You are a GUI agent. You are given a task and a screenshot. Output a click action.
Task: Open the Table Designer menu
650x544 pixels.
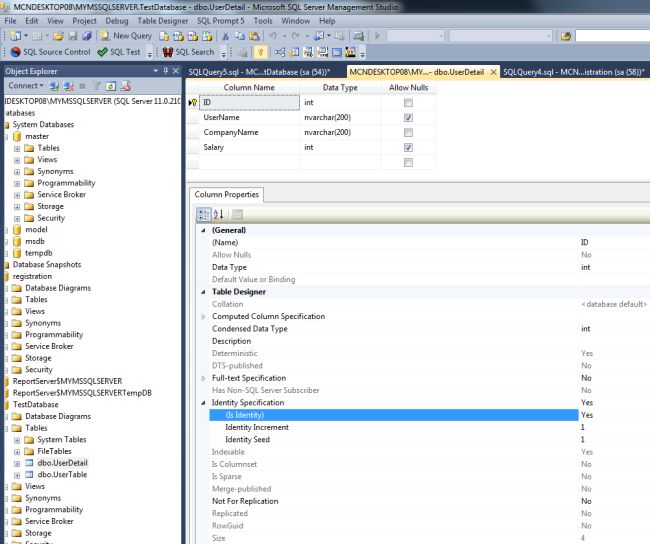point(162,21)
